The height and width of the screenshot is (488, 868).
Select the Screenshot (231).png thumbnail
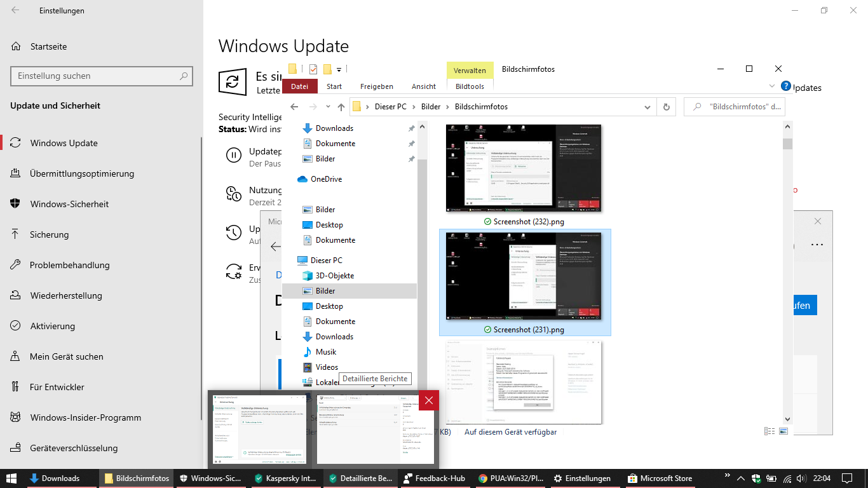pos(524,276)
